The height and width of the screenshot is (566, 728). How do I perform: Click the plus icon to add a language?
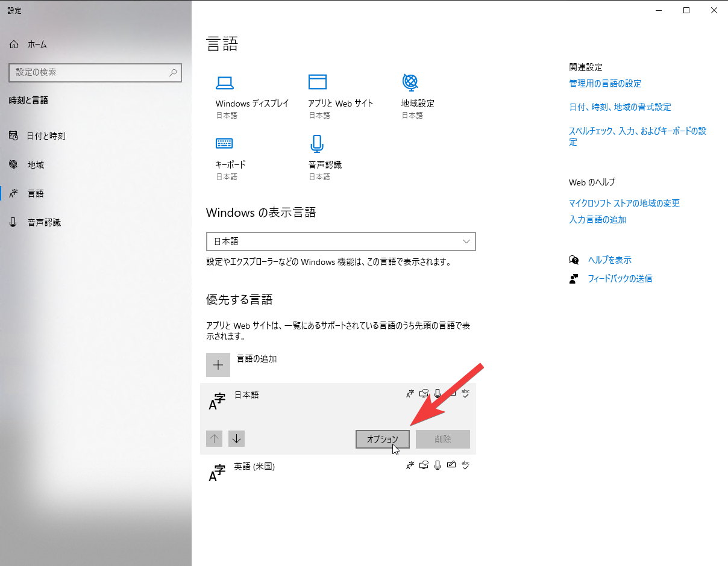coord(218,365)
